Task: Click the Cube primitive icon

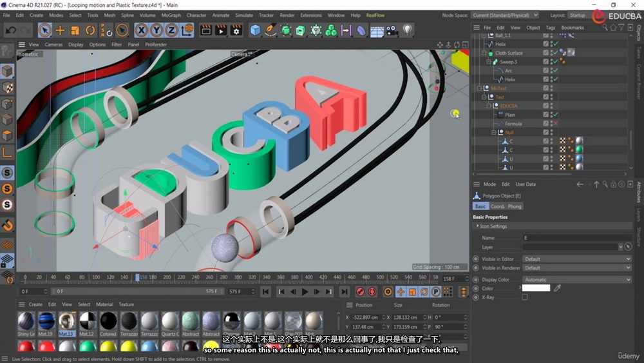Action: pyautogui.click(x=255, y=30)
